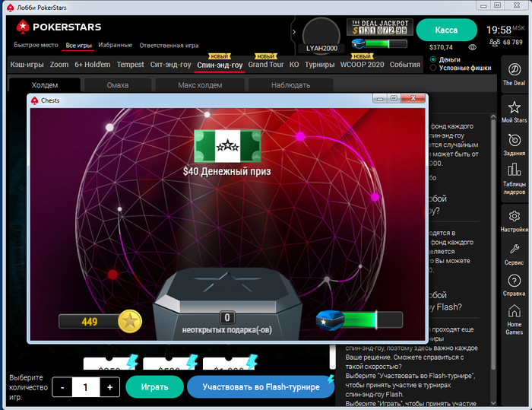
Task: Open the Кэш-игры tab
Action: pos(27,65)
